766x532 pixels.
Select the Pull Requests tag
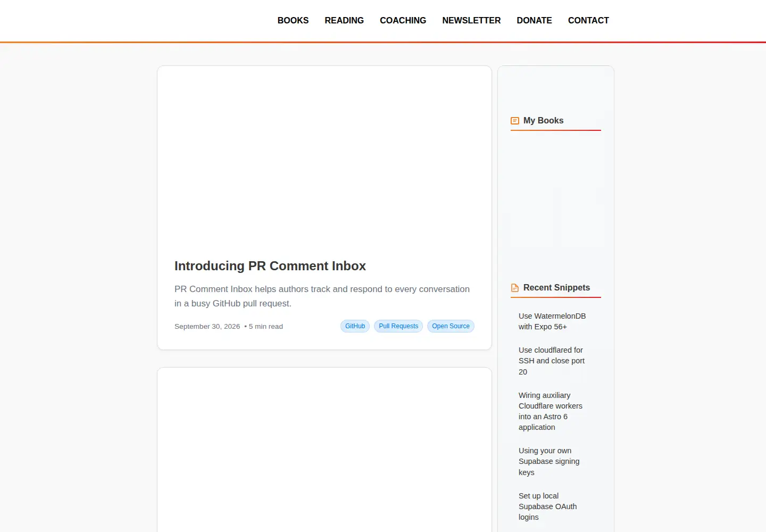tap(398, 326)
